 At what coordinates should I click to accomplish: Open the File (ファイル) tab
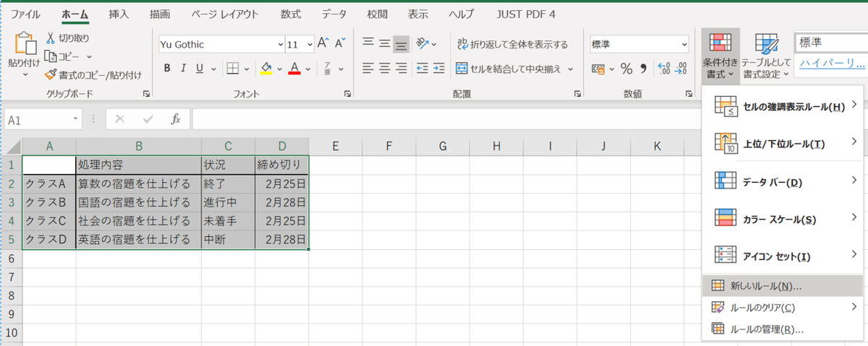tap(26, 14)
